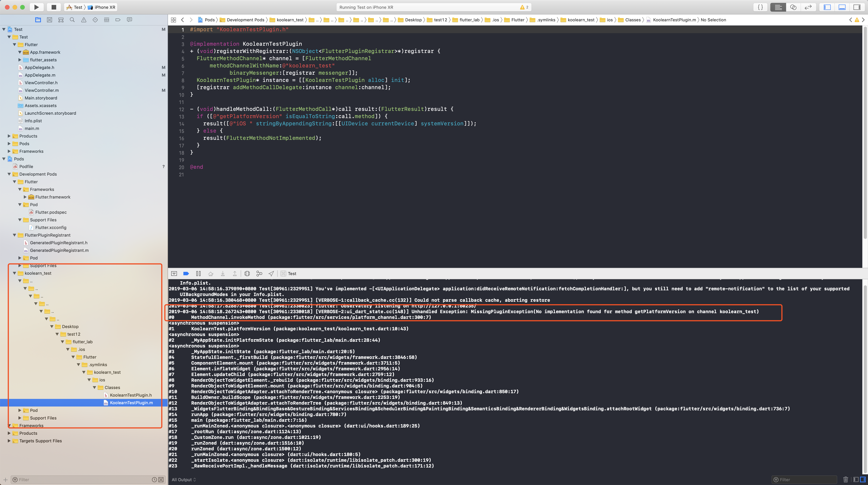Open the Debug navigator icon
Screen dimensions: 868x485
(106, 20)
